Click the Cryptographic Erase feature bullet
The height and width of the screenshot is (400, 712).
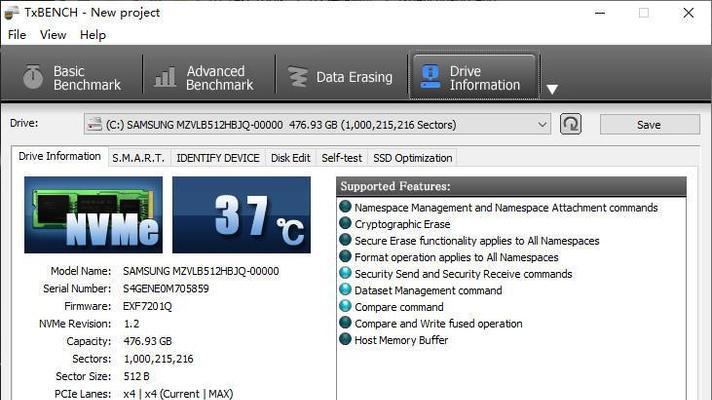coord(345,223)
